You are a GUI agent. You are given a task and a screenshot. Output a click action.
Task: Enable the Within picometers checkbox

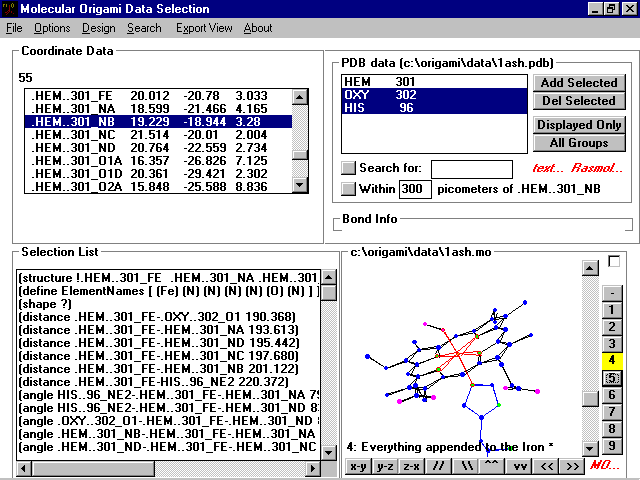click(348, 188)
